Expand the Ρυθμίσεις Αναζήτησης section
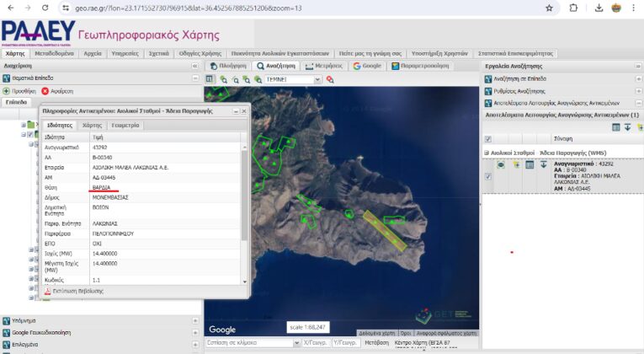 point(638,91)
